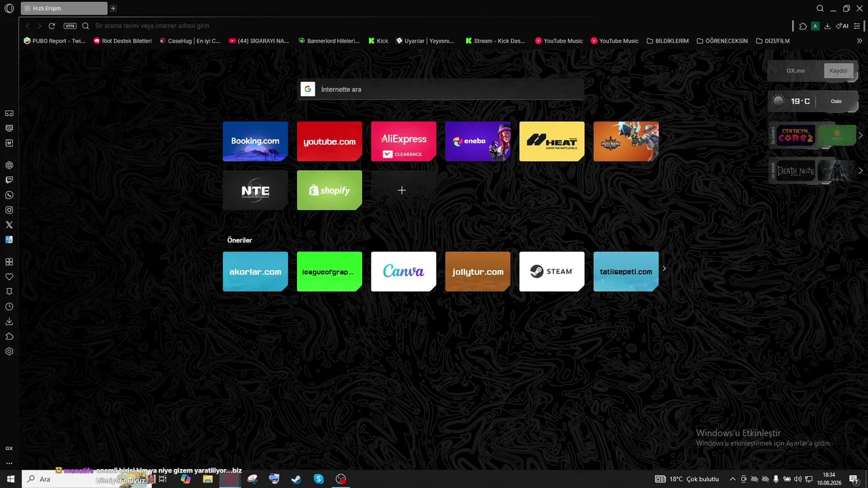
Task: Open the X (Twitter) sidebar panel
Action: pyautogui.click(x=9, y=224)
